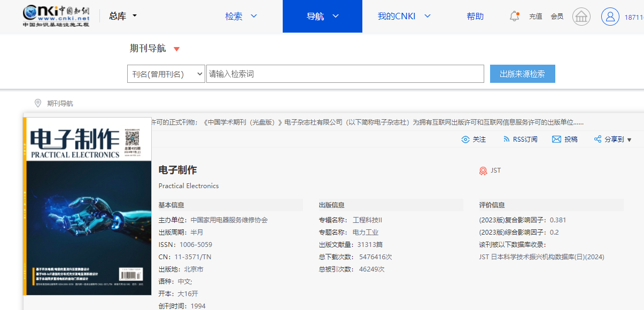The image size is (644, 310).
Task: Click 总下载次数 5476416次 value
Action: pos(375,257)
